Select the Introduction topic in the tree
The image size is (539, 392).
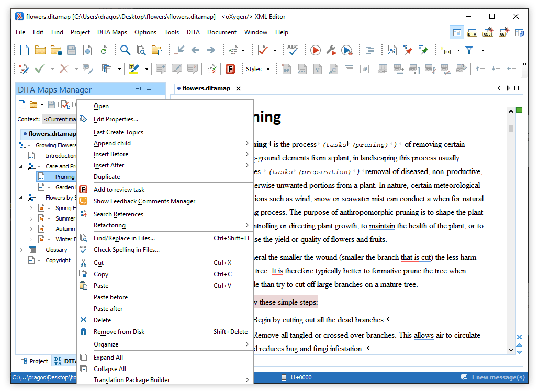[61, 156]
